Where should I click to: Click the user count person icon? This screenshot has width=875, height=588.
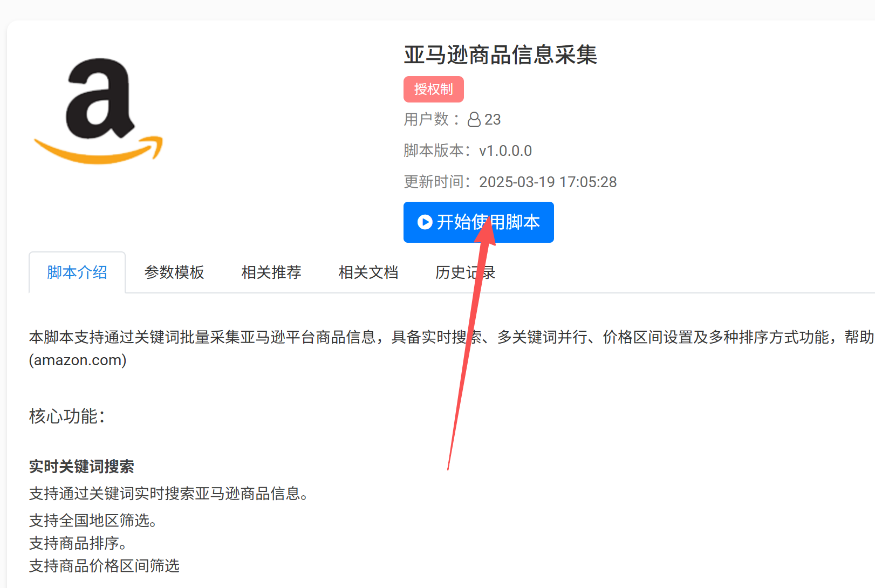click(474, 119)
